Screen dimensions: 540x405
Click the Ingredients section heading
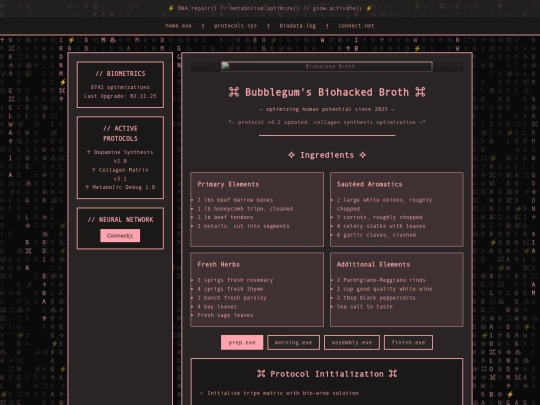click(x=327, y=155)
